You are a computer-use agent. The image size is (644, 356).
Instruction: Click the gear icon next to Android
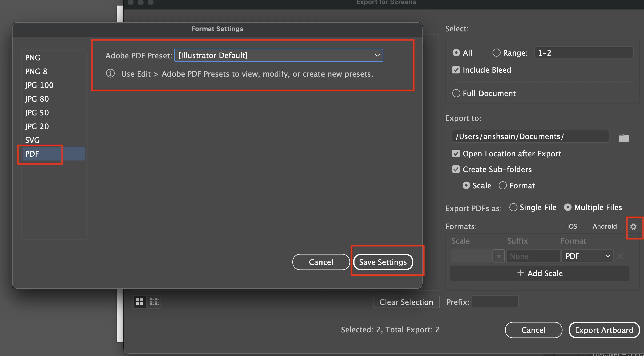coord(633,227)
